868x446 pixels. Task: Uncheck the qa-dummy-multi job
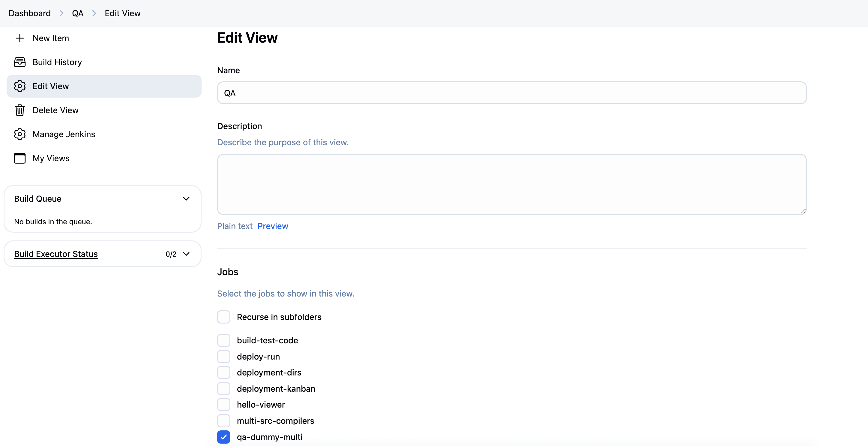tap(223, 437)
